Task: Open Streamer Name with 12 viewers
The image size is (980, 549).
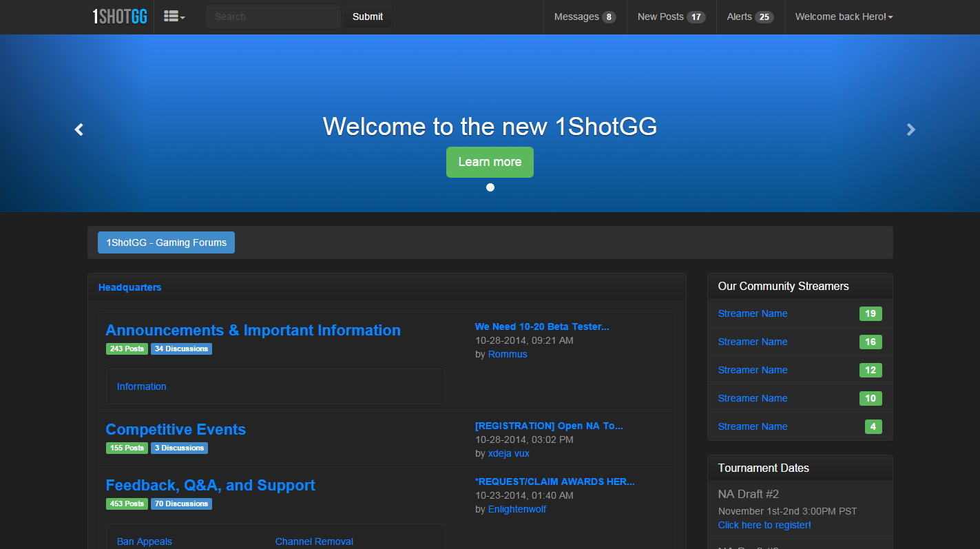Action: (x=753, y=370)
